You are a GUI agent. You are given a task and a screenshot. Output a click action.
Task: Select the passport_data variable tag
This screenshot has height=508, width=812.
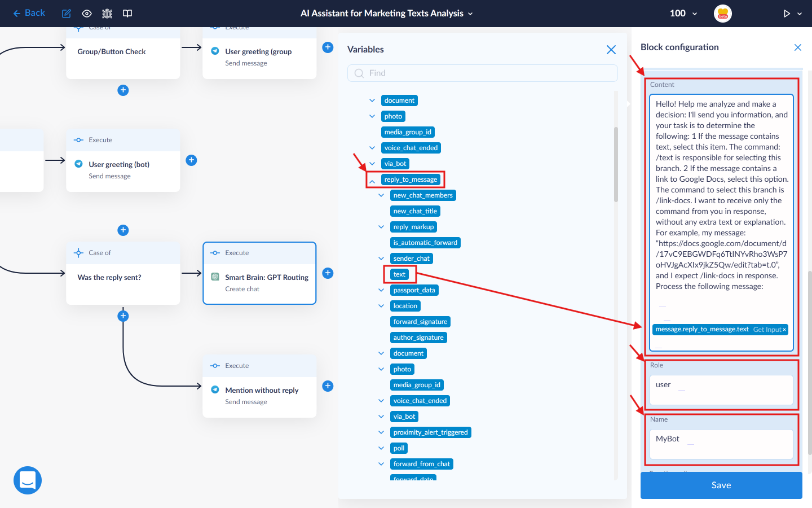[414, 290]
